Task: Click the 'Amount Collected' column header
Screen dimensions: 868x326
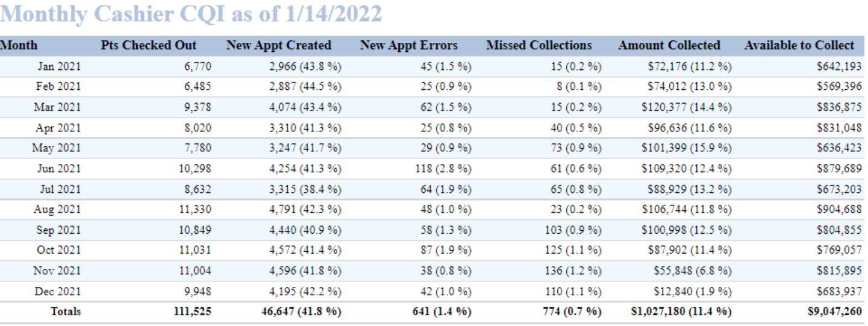Action: click(669, 45)
